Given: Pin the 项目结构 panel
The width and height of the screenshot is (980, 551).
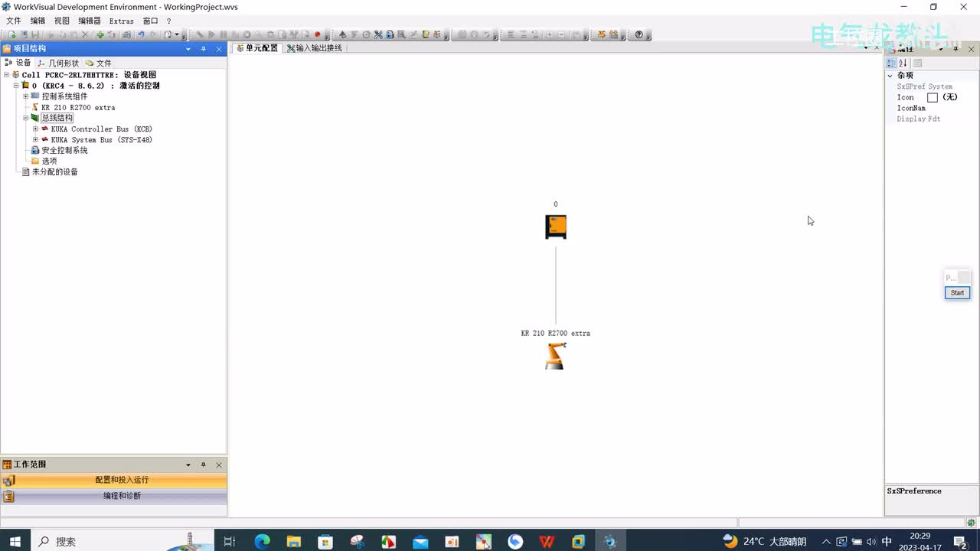Looking at the screenshot, I should click(x=204, y=49).
